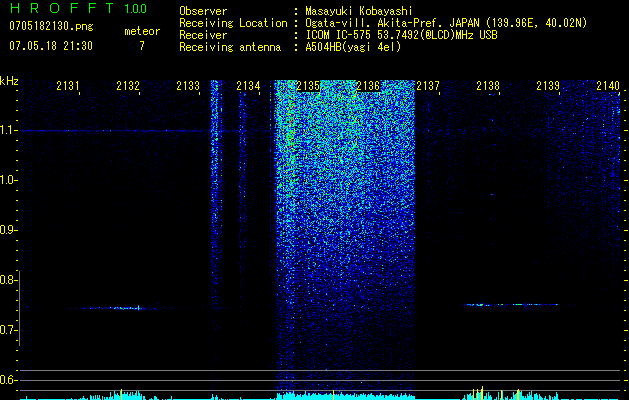Click the broadband noise burst at 2135

click(x=345, y=235)
